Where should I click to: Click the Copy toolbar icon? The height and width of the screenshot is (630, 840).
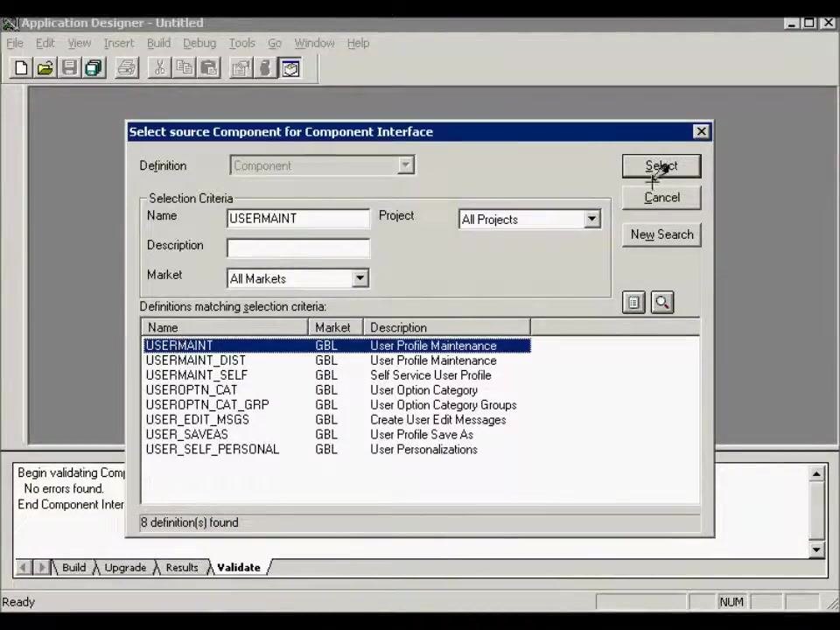(185, 68)
